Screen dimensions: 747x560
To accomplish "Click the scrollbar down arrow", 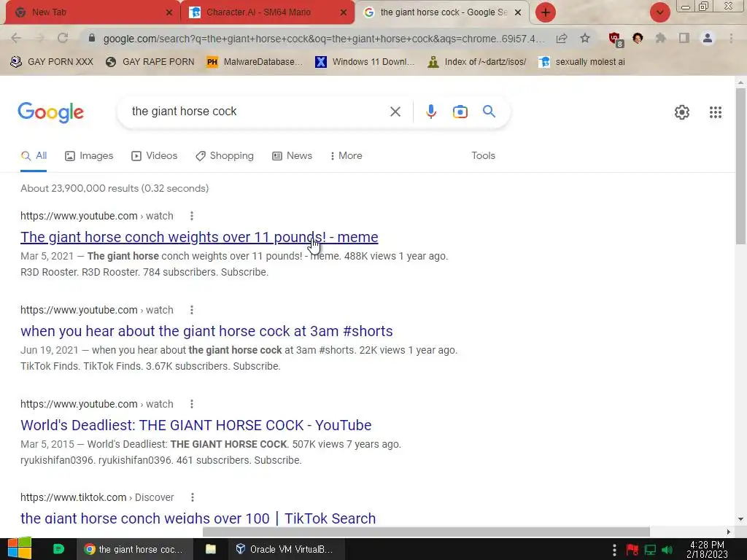I will (740, 519).
